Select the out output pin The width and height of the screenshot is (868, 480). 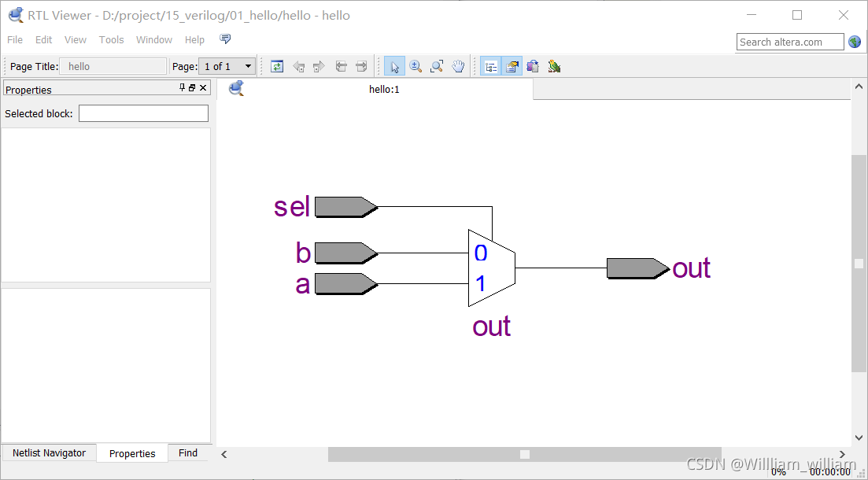[638, 268]
